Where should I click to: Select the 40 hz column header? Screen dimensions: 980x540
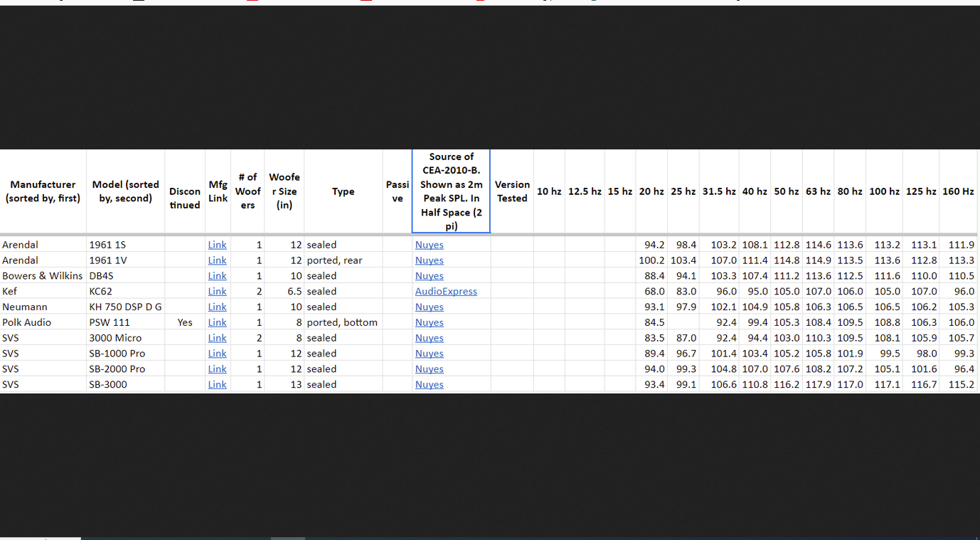[x=755, y=191]
